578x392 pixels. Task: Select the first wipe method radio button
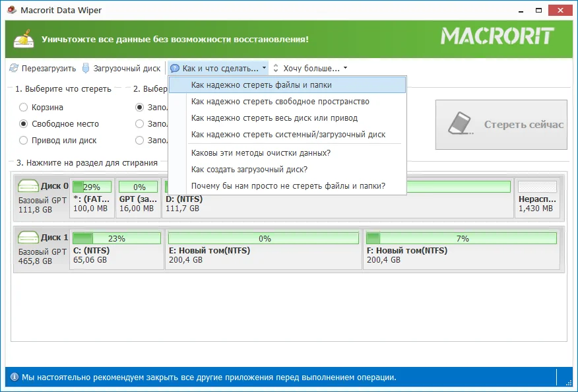pyautogui.click(x=139, y=108)
